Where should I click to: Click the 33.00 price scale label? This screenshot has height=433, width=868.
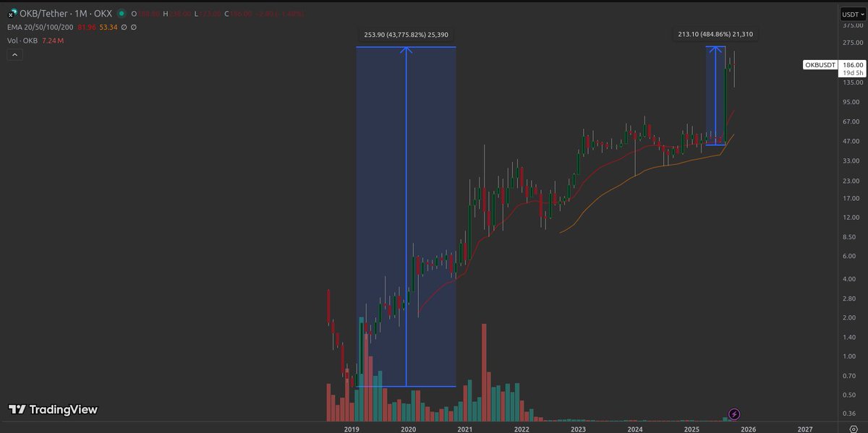coord(851,160)
